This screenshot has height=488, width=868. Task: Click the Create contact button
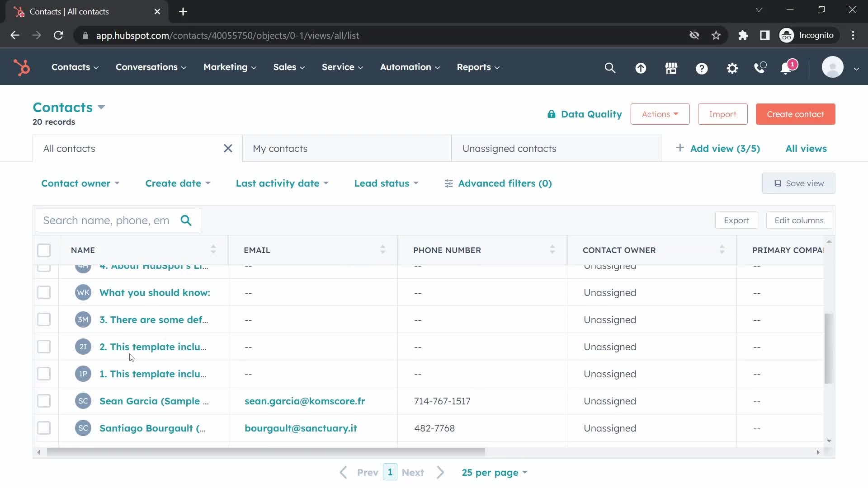pos(795,114)
